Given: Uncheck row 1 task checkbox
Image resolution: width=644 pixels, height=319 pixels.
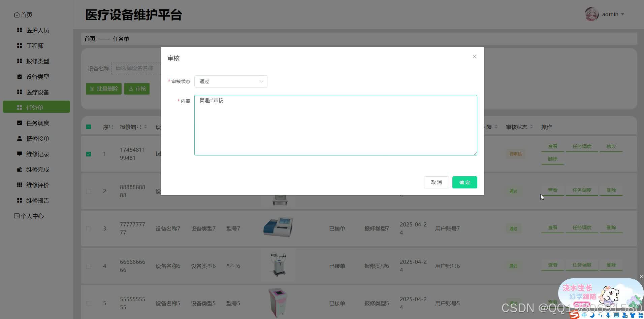Looking at the screenshot, I should 89,154.
